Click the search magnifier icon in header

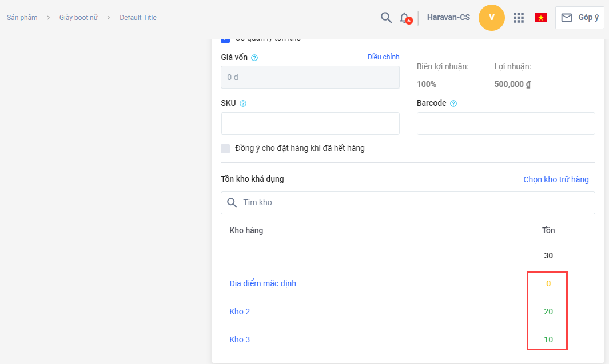(386, 17)
